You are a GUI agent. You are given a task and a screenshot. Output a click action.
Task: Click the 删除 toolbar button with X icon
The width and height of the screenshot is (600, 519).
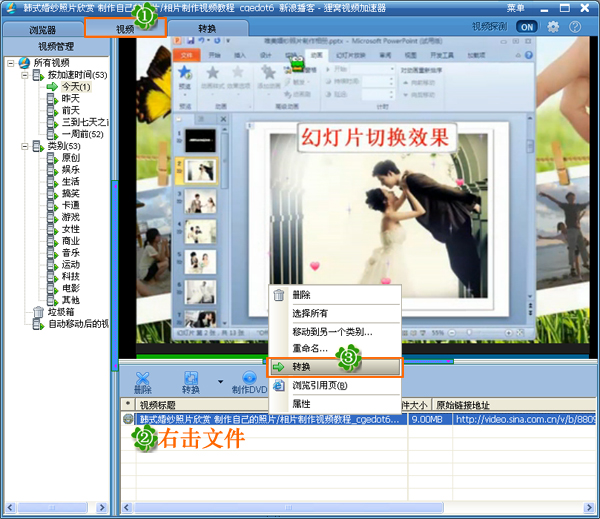click(142, 383)
